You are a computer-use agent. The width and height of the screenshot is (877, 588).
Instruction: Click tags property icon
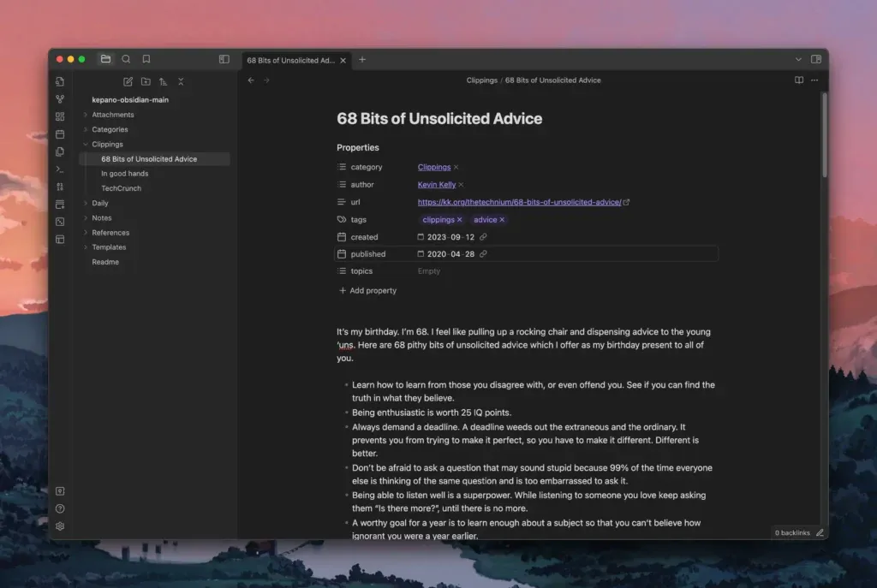[342, 220]
